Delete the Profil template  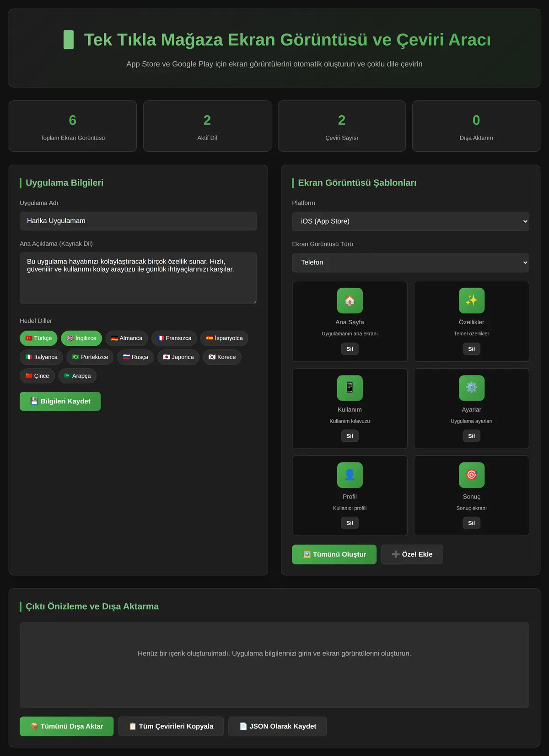point(350,523)
